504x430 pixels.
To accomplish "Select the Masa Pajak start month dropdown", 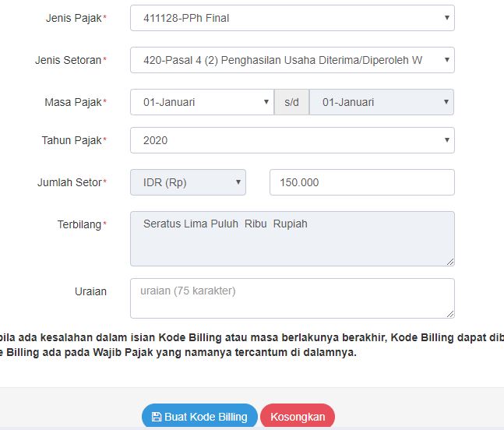I will [x=203, y=102].
